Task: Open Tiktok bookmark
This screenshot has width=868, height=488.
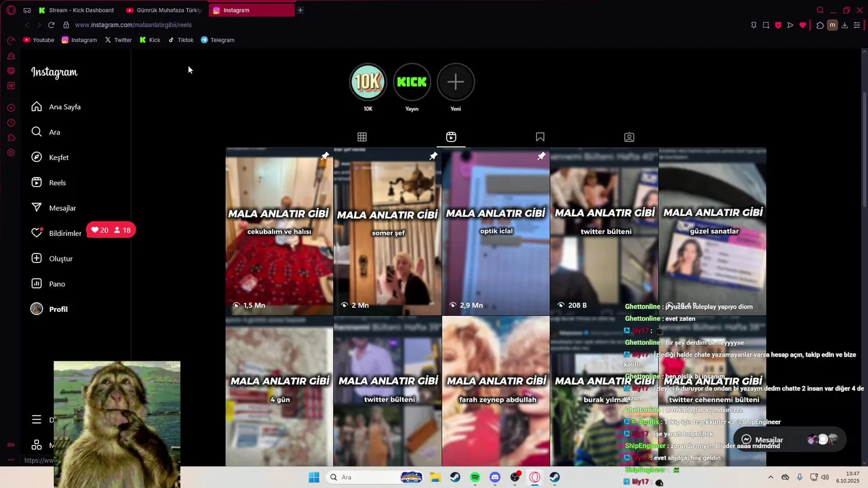Action: 180,40
